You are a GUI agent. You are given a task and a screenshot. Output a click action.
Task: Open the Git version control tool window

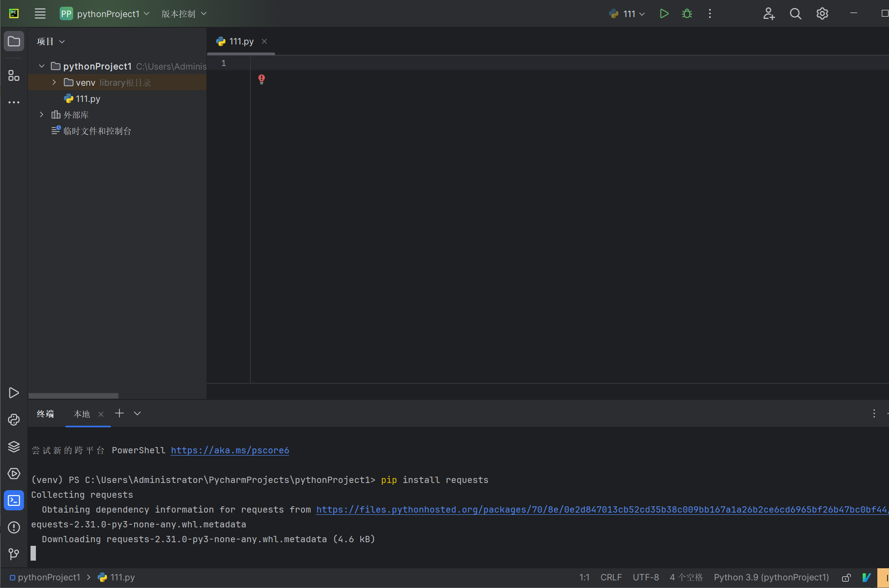(x=14, y=554)
